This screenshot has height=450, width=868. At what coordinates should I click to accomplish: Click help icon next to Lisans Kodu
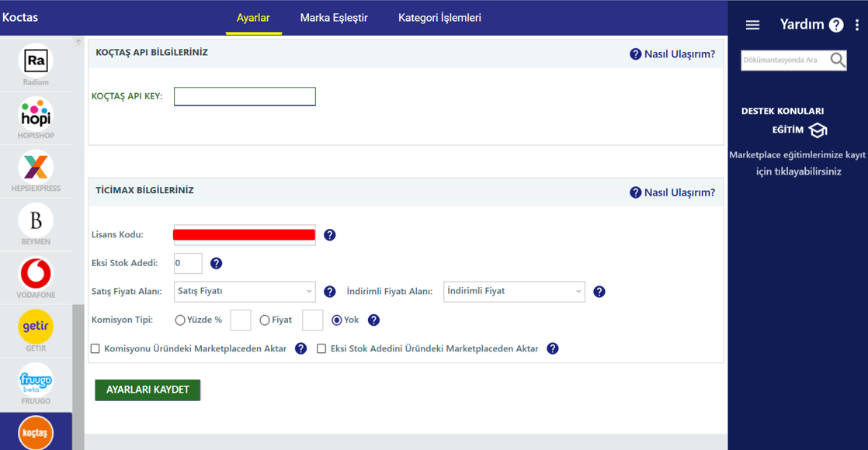click(329, 234)
